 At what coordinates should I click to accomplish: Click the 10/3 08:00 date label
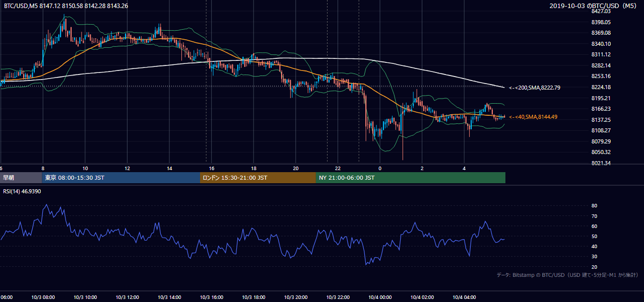pyautogui.click(x=43, y=297)
